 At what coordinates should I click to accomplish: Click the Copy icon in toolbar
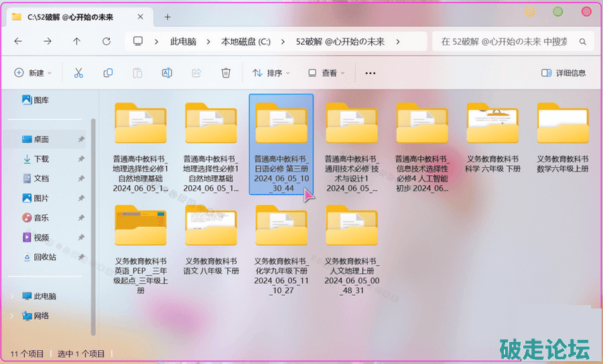108,73
